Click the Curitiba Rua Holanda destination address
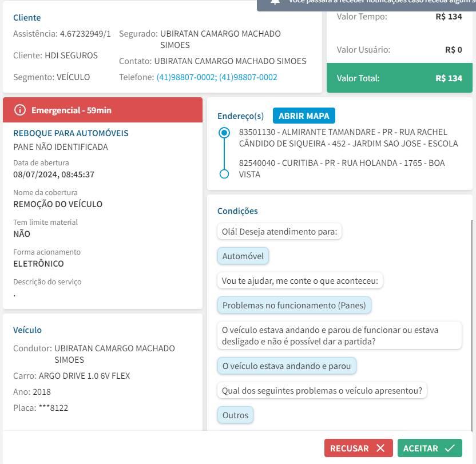Screen dimensions: 476x464 [x=342, y=169]
